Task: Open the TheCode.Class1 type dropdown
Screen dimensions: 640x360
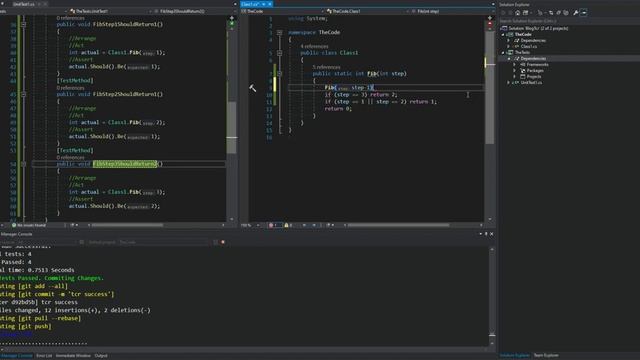Action: (x=367, y=11)
